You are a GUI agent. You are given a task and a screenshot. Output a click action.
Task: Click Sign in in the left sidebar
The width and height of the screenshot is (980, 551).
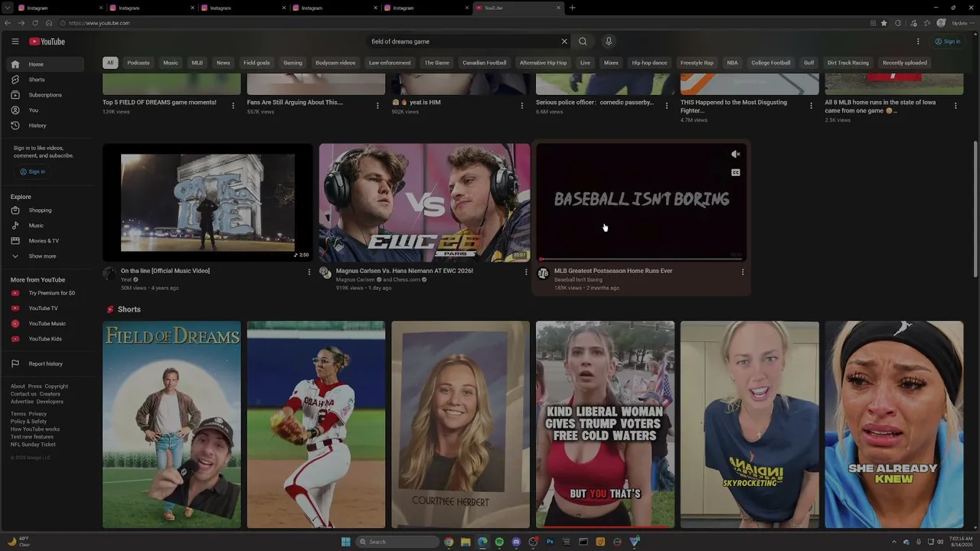33,171
